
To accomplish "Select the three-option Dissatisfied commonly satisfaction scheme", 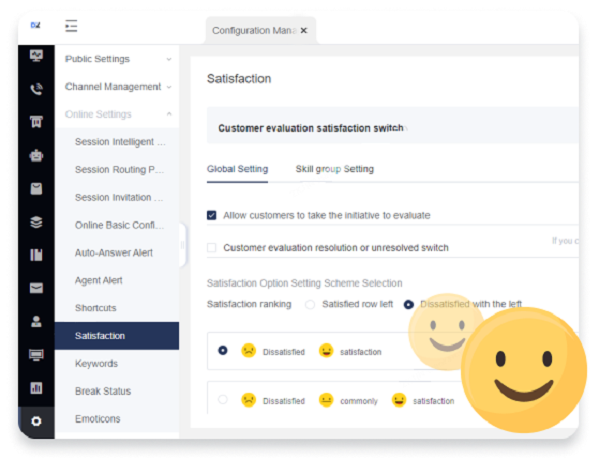I will tap(222, 400).
